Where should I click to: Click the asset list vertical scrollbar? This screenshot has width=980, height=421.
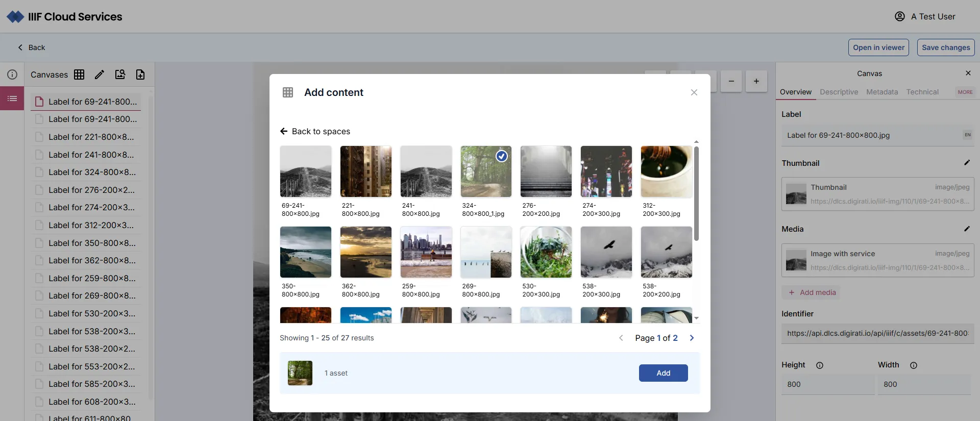(x=696, y=194)
